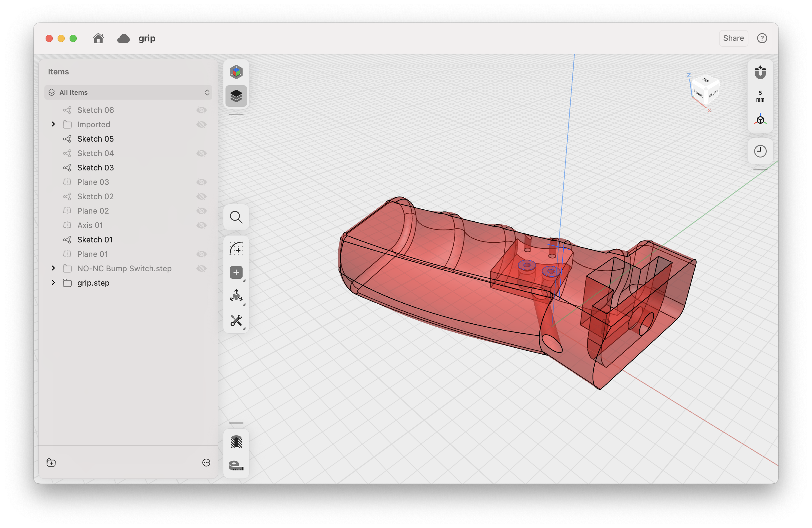Viewport: 812px width, 528px height.
Task: Open the colored cube materials icon
Action: coord(236,72)
